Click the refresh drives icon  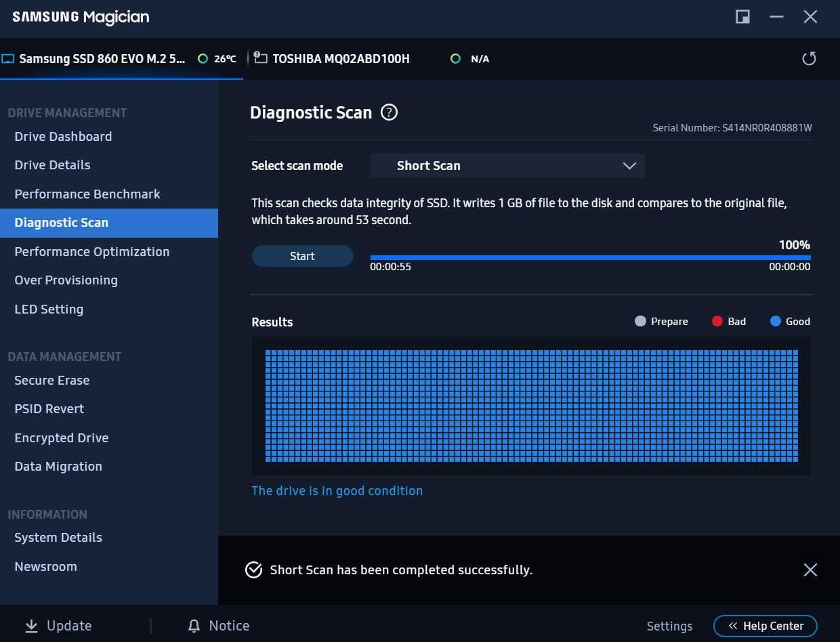coord(809,59)
